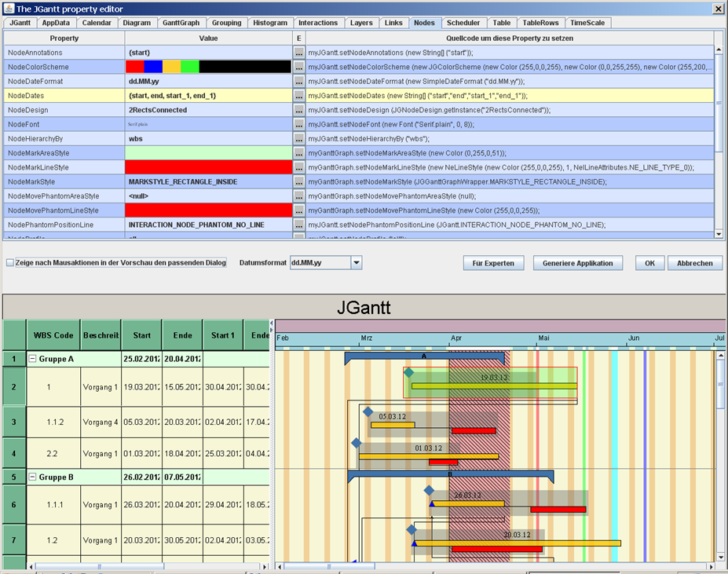Viewport: 728px width, 574px height.
Task: Click the Property column header
Action: (64, 38)
